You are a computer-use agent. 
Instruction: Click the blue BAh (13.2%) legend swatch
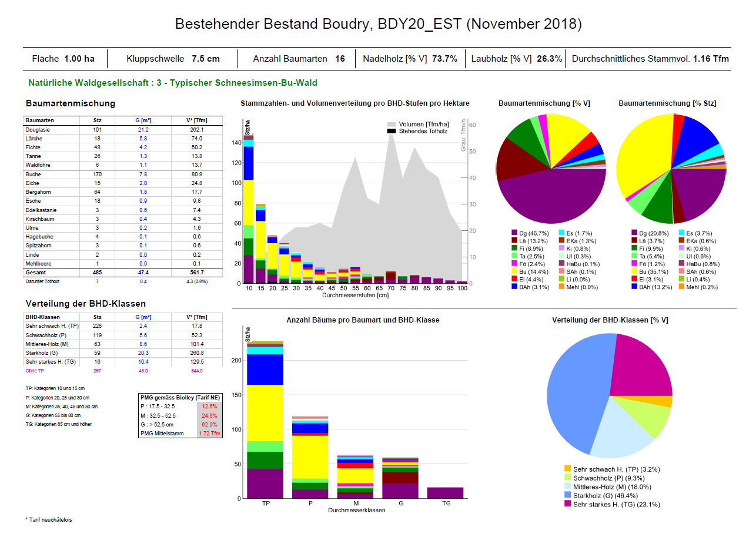tap(635, 287)
